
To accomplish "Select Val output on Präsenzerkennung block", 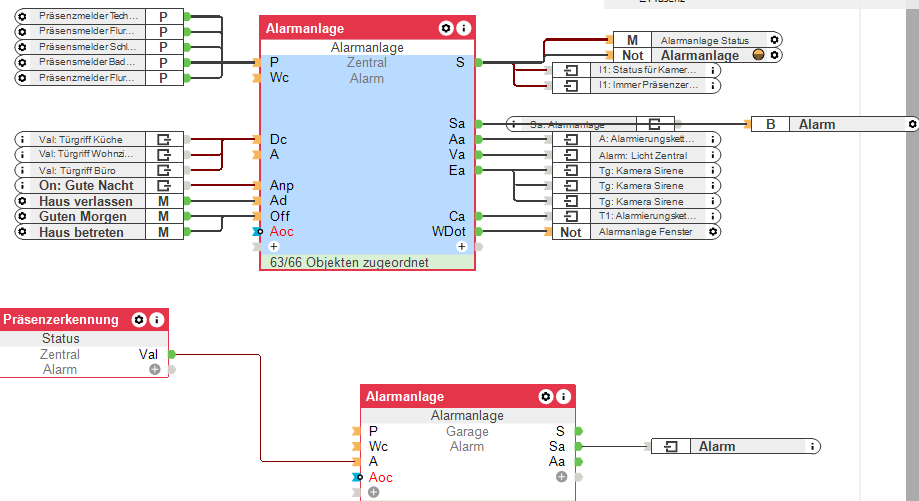I will point(148,355).
